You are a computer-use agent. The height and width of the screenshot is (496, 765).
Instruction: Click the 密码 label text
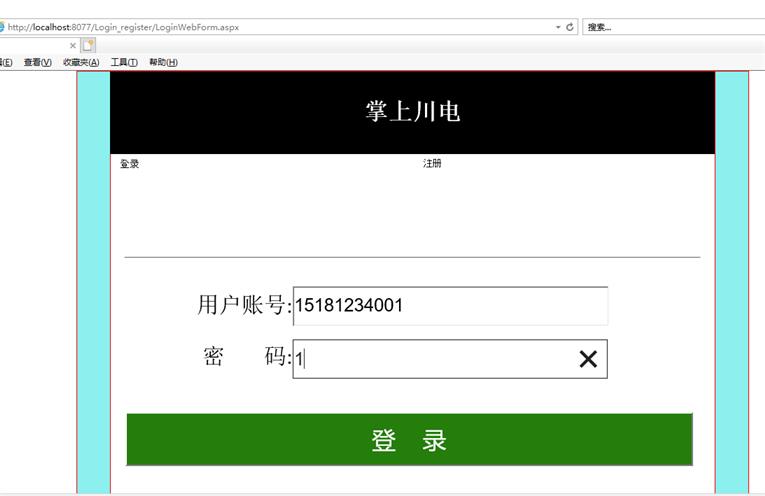(245, 358)
